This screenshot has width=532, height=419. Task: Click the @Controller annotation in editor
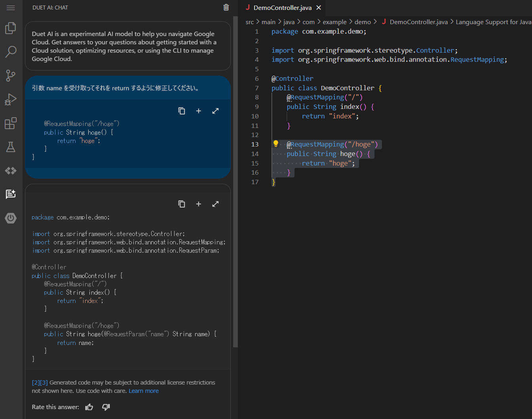pos(293,78)
